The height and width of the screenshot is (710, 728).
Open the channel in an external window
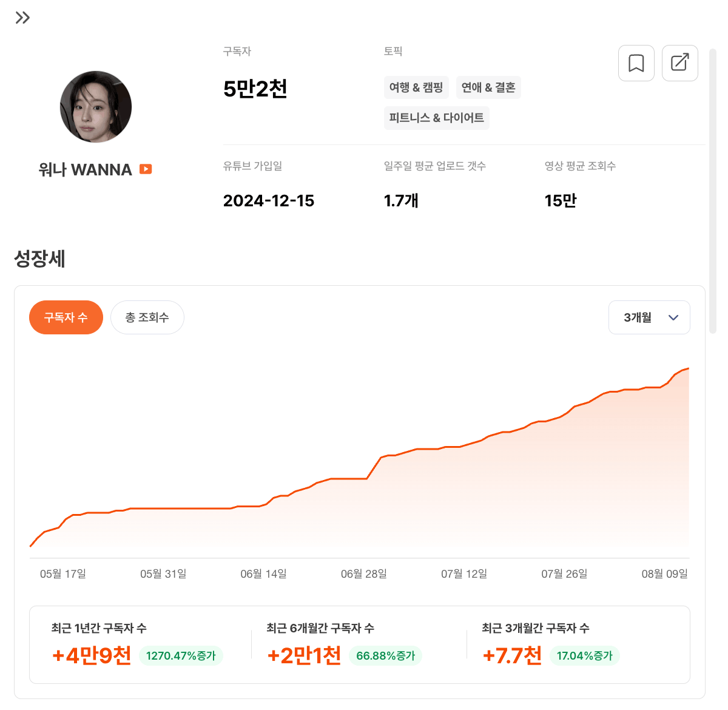pyautogui.click(x=680, y=63)
